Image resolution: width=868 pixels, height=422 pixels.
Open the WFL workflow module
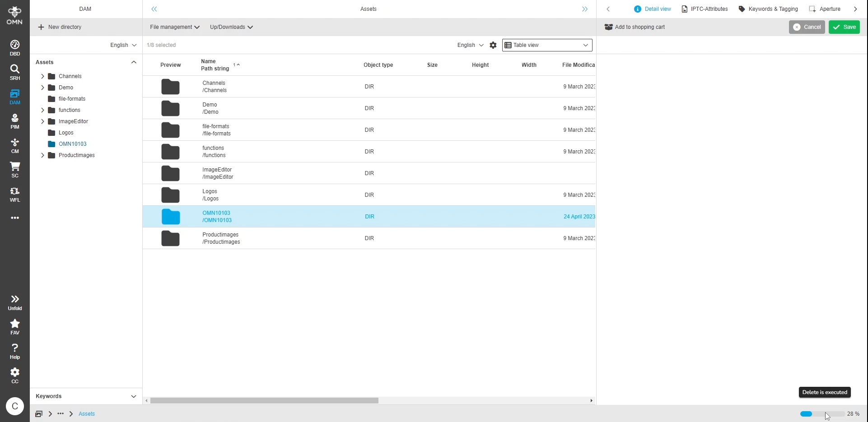pyautogui.click(x=15, y=194)
